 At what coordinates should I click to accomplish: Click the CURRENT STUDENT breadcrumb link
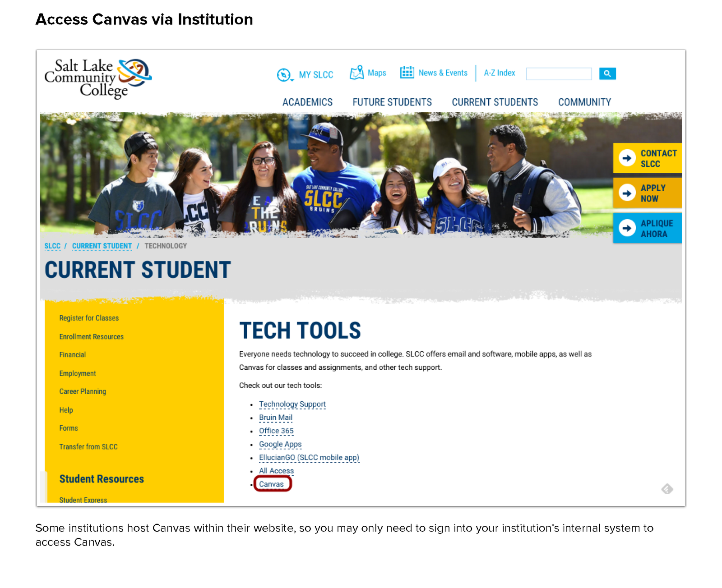coord(102,246)
